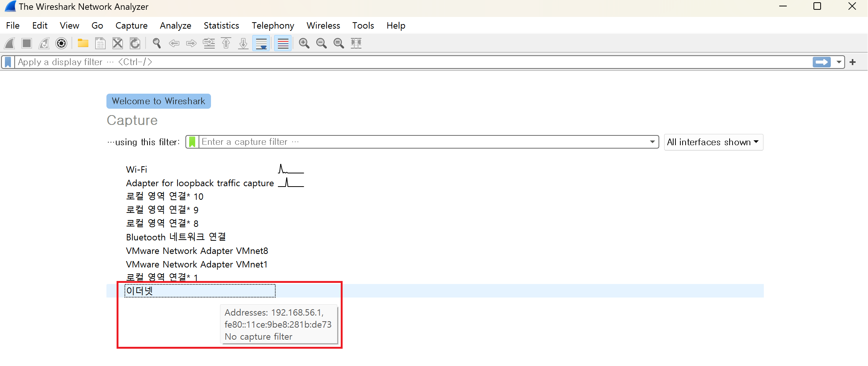Focus the display filter input field
This screenshot has width=868, height=366.
(413, 62)
